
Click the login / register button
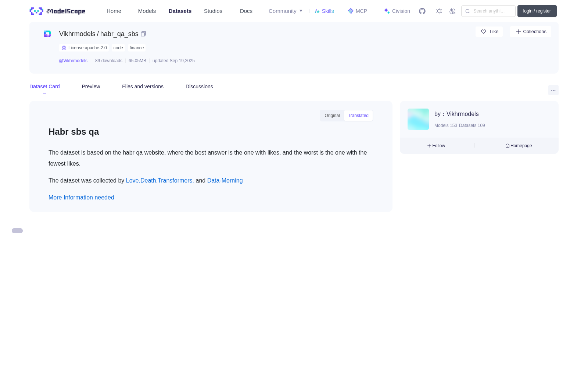click(537, 11)
